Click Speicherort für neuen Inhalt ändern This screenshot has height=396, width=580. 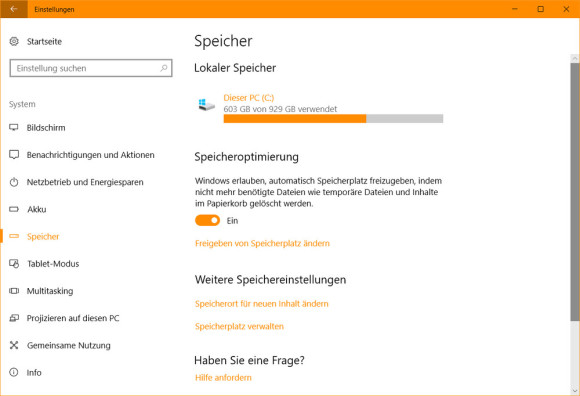[x=262, y=304]
